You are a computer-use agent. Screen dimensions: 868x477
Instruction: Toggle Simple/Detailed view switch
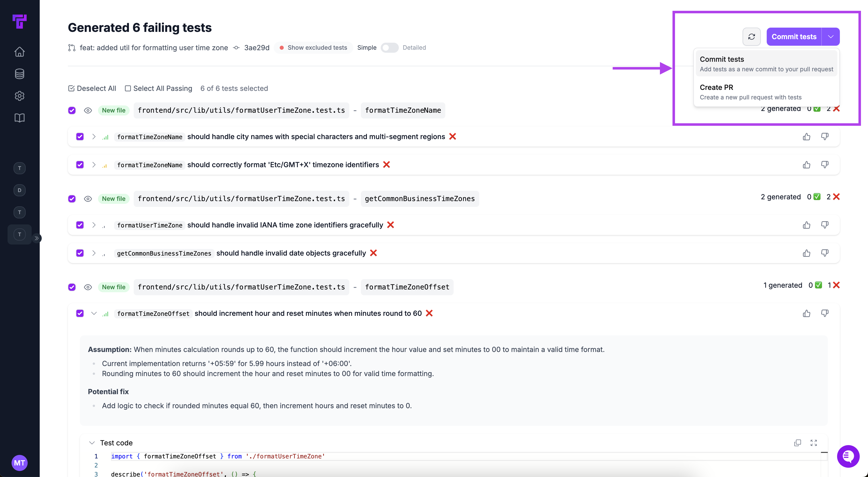pyautogui.click(x=390, y=48)
